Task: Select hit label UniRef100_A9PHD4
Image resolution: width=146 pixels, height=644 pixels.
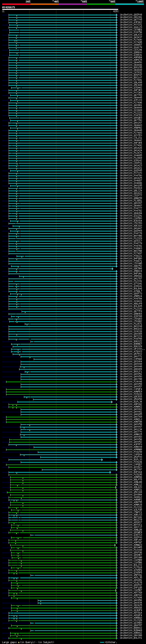Action: (131, 58)
